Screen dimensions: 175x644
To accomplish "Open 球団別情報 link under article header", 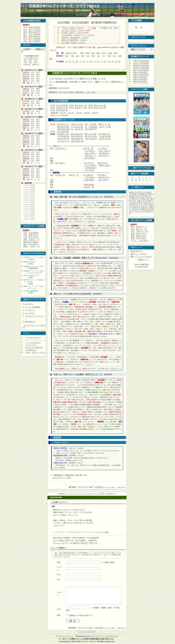I will pyautogui.click(x=79, y=92).
